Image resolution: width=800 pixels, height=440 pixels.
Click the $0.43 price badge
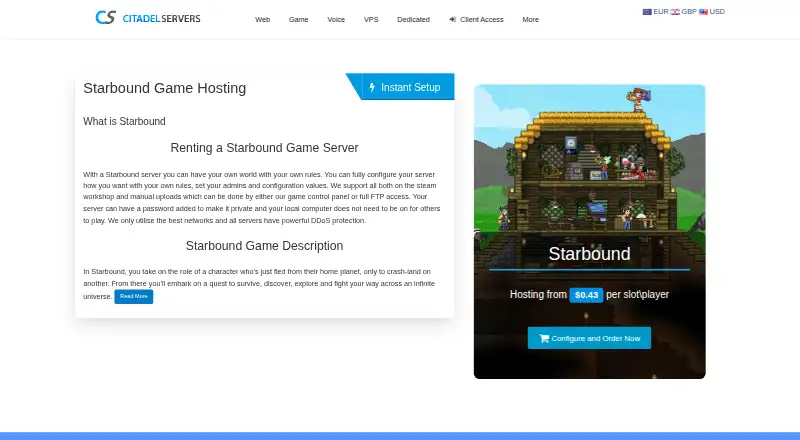(x=586, y=295)
